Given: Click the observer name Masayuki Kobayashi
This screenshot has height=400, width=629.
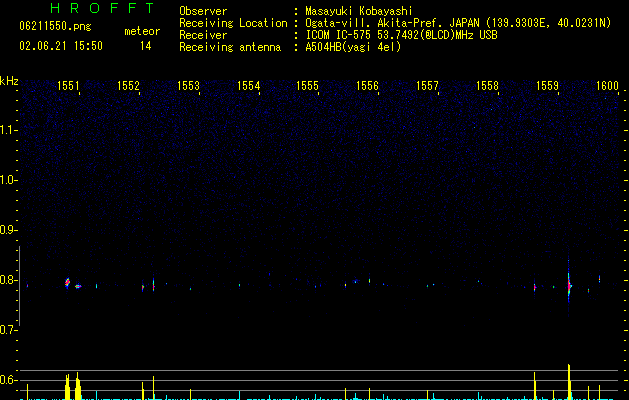Looking at the screenshot, I should pos(358,11).
